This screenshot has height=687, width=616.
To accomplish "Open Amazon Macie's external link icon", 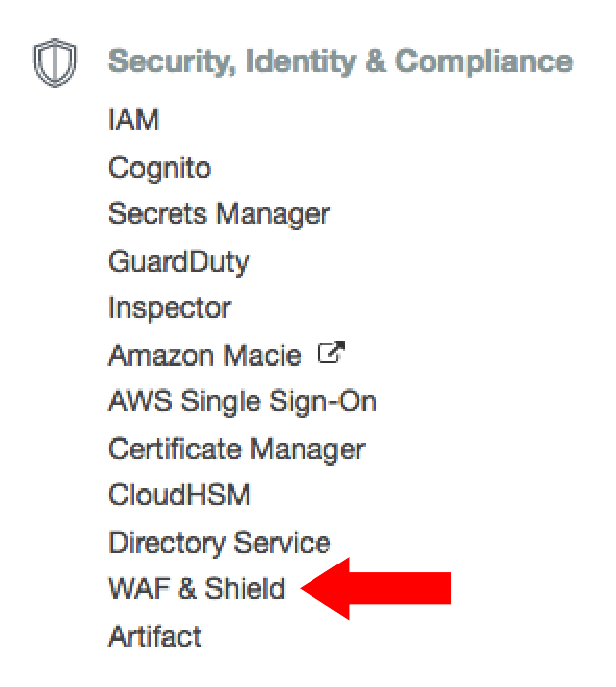I will tap(331, 352).
